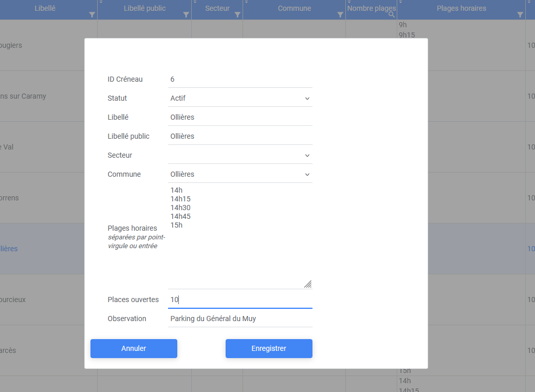This screenshot has width=535, height=392.
Task: Focus the Libellé text field in the dialog
Action: click(x=240, y=117)
